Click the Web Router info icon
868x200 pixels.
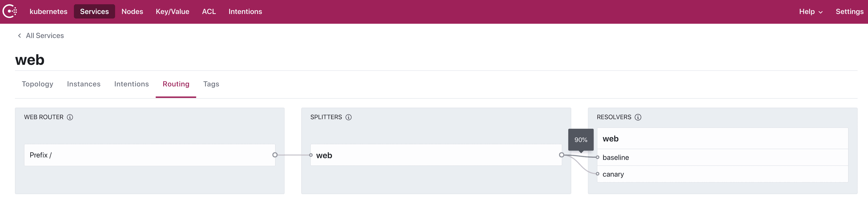click(x=70, y=117)
